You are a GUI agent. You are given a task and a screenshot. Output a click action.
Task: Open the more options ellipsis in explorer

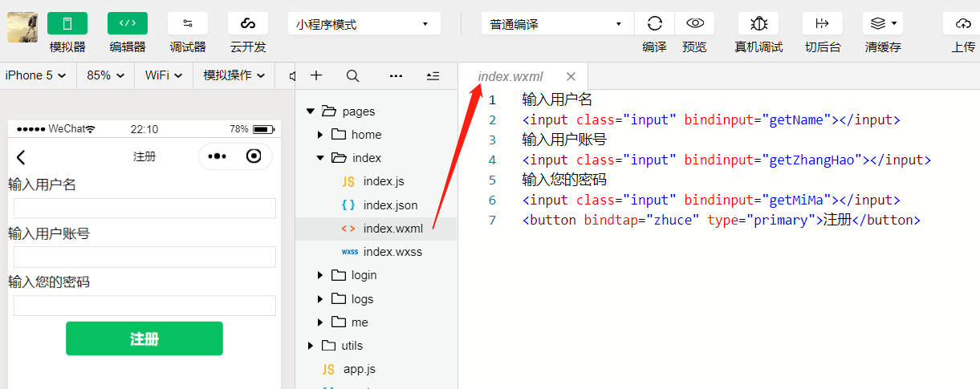point(396,75)
